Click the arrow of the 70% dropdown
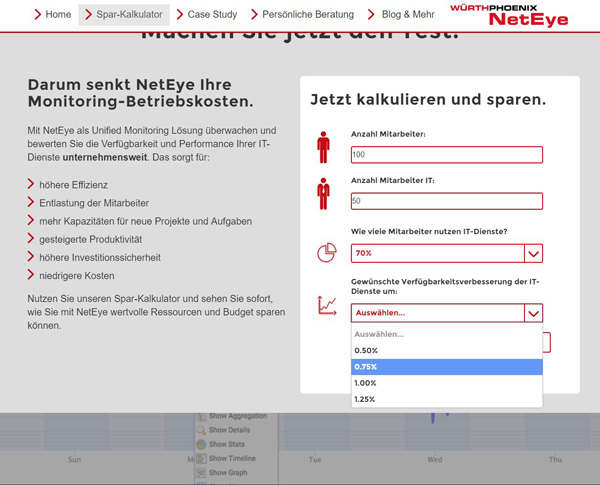600x485 pixels. click(x=533, y=253)
